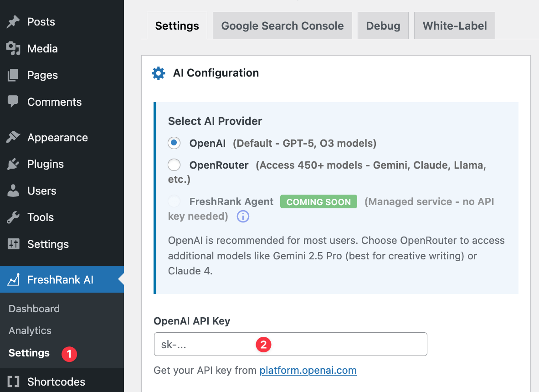Click the info icon next to FreshRank Agent
This screenshot has height=392, width=539.
point(243,217)
